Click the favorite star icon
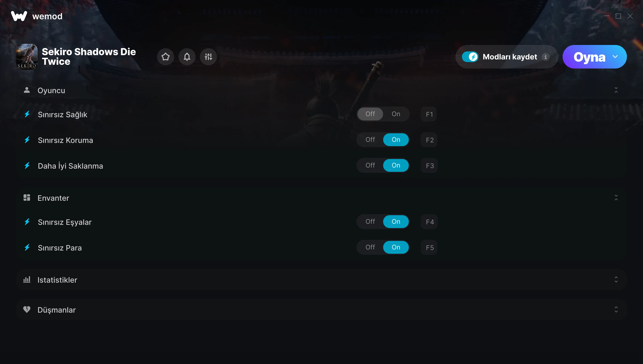 pos(166,57)
